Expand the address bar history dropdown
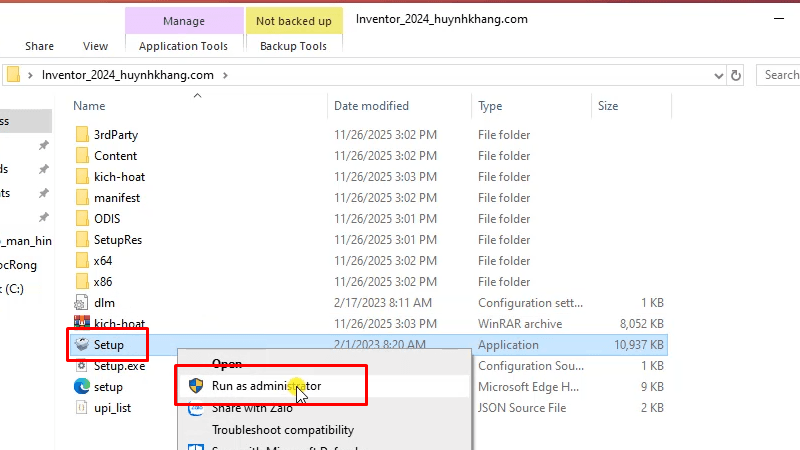The image size is (800, 450). pyautogui.click(x=716, y=75)
